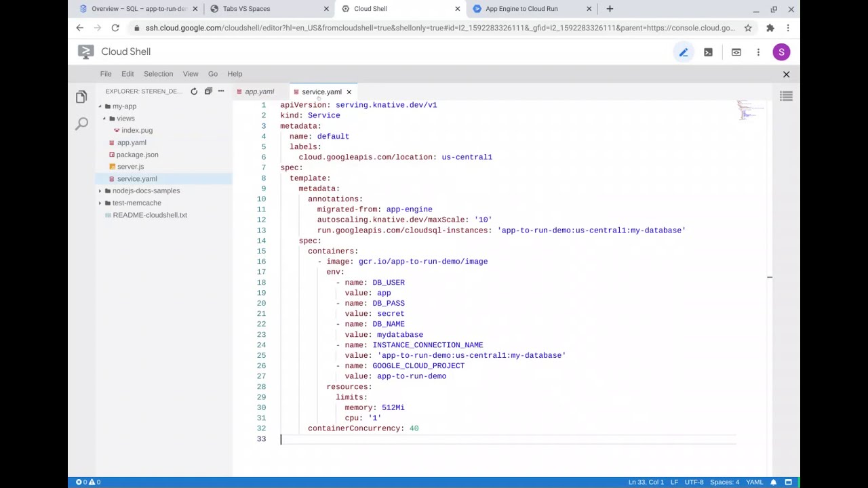The image size is (868, 488).
Task: Bookmark this page with star icon
Action: click(748, 28)
